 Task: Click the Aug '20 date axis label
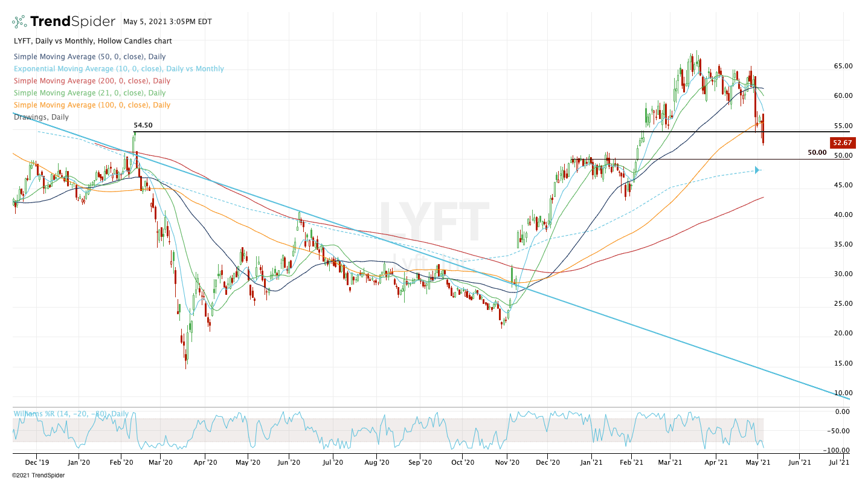[x=376, y=462]
